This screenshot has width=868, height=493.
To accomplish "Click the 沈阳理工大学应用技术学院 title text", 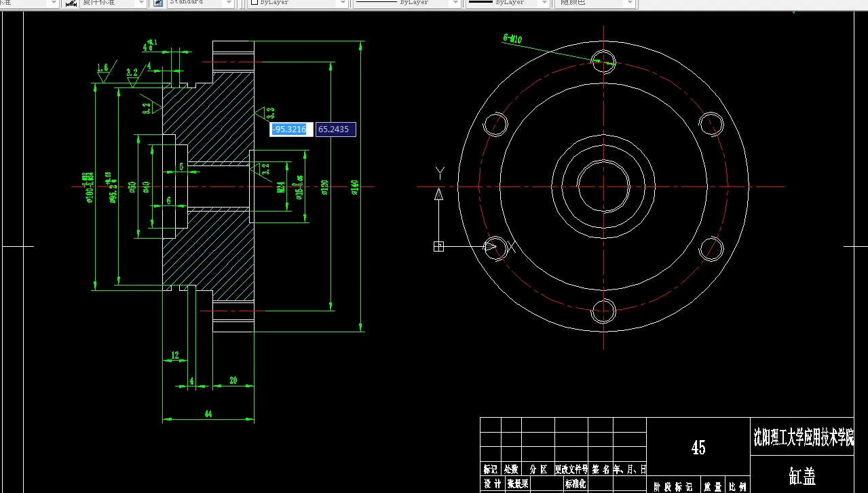I will pyautogui.click(x=804, y=437).
